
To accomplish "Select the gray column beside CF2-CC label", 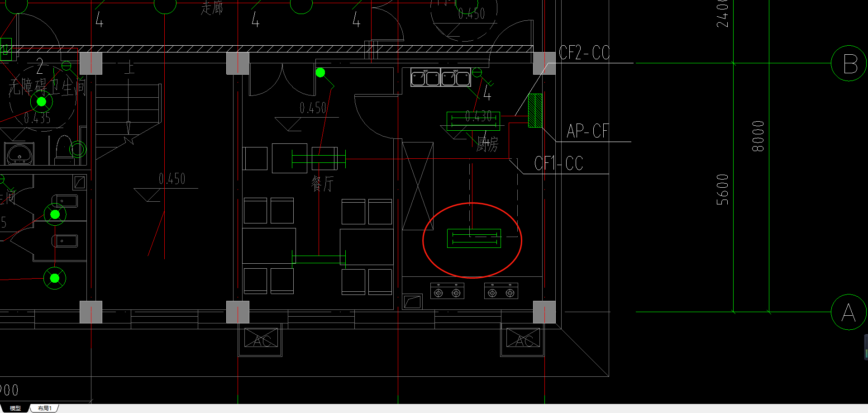I will (x=544, y=63).
